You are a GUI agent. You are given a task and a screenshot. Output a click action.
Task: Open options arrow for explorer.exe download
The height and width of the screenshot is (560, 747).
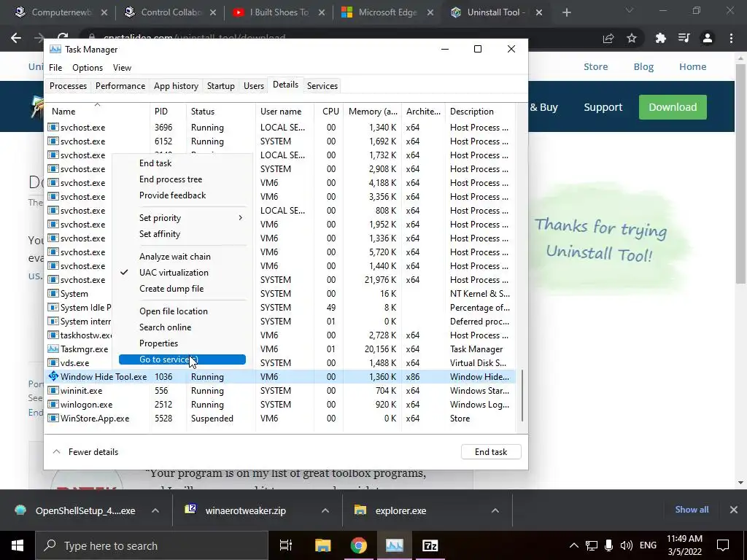click(x=495, y=510)
